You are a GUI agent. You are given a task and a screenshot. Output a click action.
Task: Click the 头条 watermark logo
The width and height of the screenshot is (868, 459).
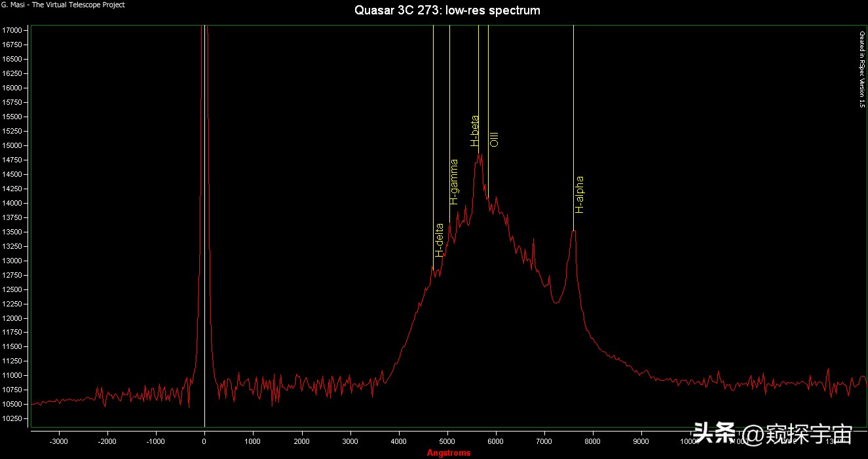click(715, 434)
